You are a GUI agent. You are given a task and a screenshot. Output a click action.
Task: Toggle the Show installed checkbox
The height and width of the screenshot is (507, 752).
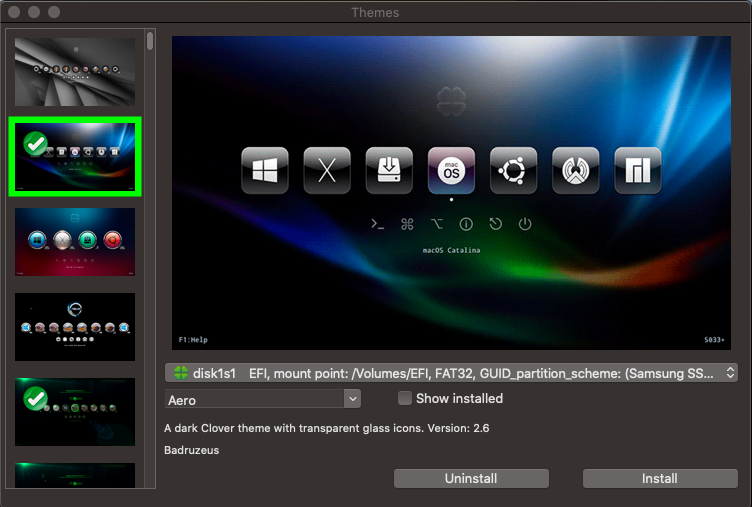(405, 398)
